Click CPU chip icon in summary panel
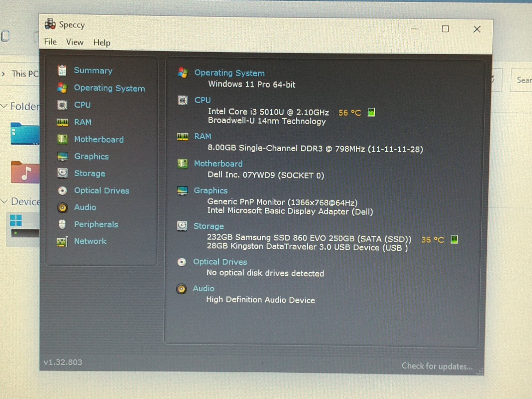This screenshot has width=532, height=399. [183, 100]
